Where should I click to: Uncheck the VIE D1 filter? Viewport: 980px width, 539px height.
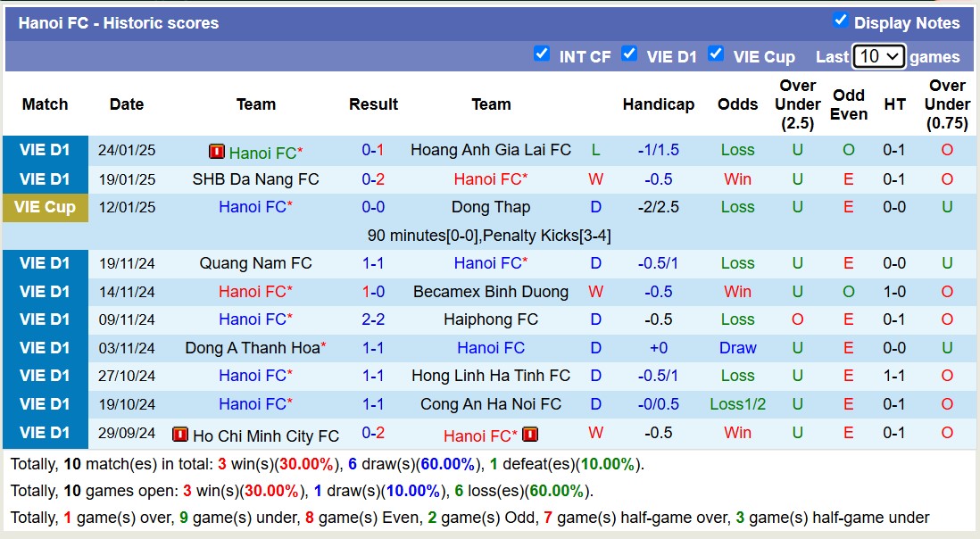pos(629,54)
